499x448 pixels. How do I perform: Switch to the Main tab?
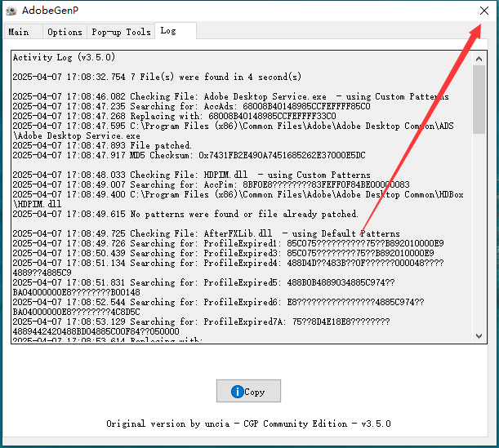(x=22, y=32)
